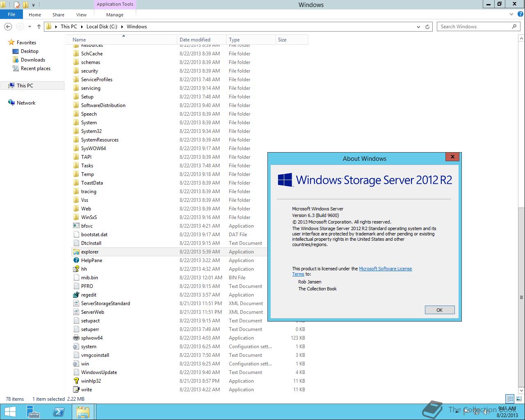Select the bfsvc application icon
525x420 pixels.
76,226
